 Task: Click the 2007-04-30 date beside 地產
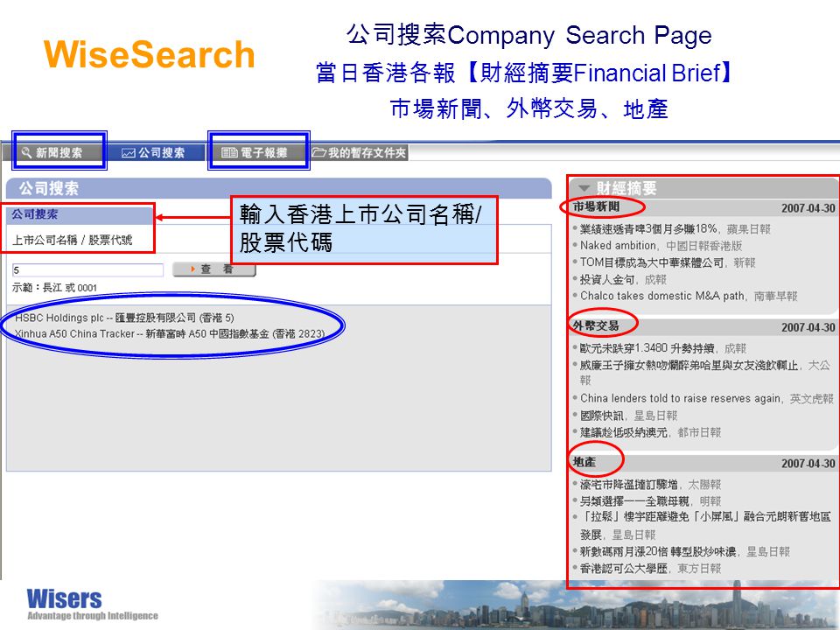808,464
